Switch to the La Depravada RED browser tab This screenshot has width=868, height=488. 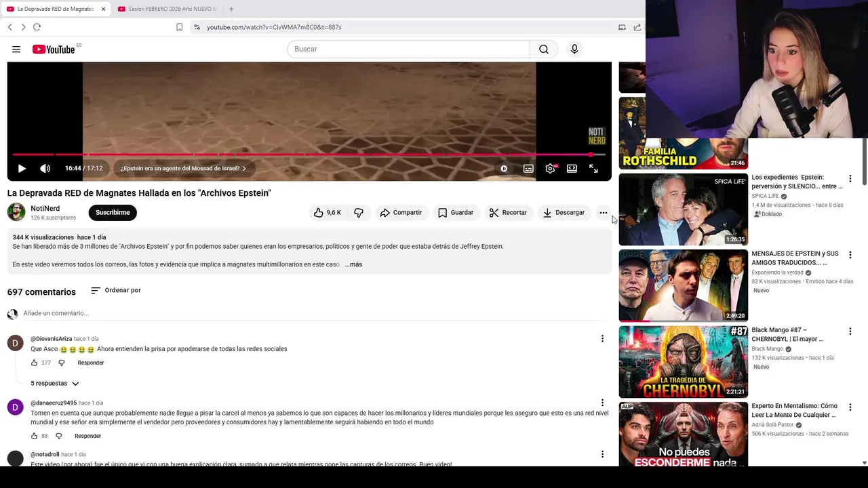pyautogui.click(x=55, y=9)
